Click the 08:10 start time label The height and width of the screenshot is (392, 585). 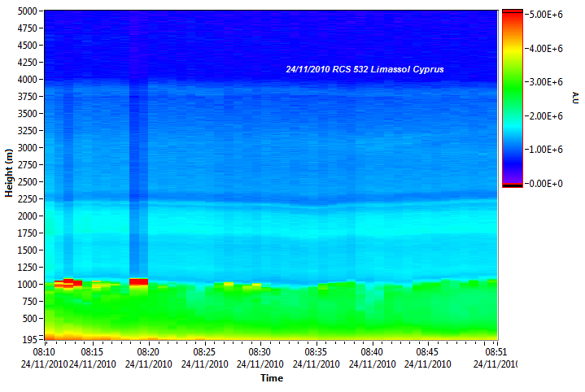(44, 352)
